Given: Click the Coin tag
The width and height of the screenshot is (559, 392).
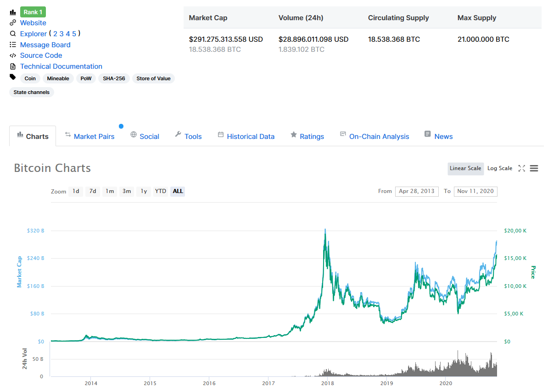Looking at the screenshot, I should pyautogui.click(x=30, y=78).
